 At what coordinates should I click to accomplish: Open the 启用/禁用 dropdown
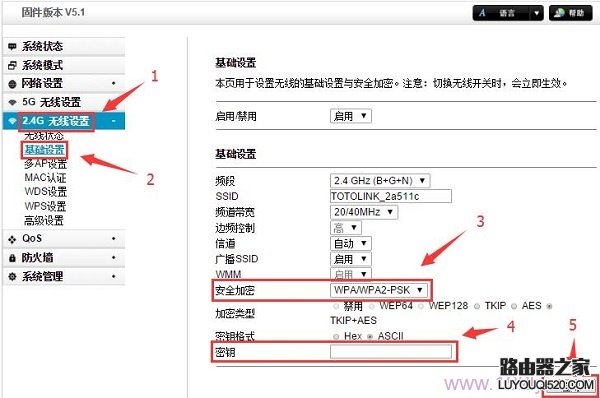351,116
